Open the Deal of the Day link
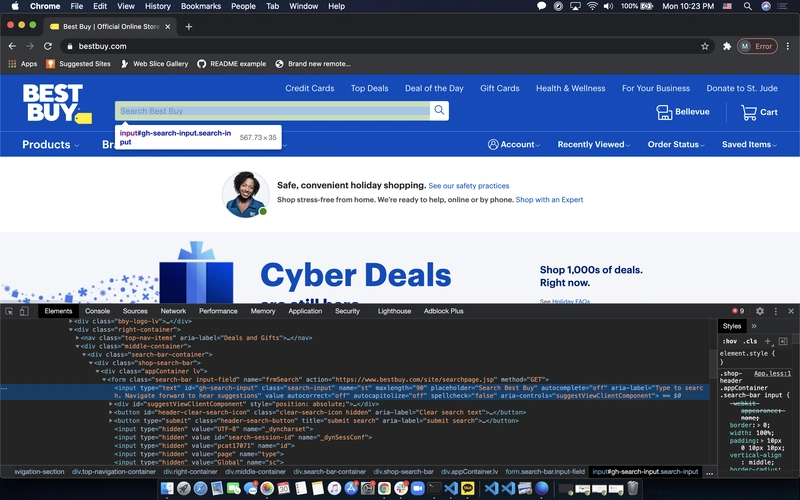Viewport: 800px width, 500px height. pyautogui.click(x=434, y=88)
